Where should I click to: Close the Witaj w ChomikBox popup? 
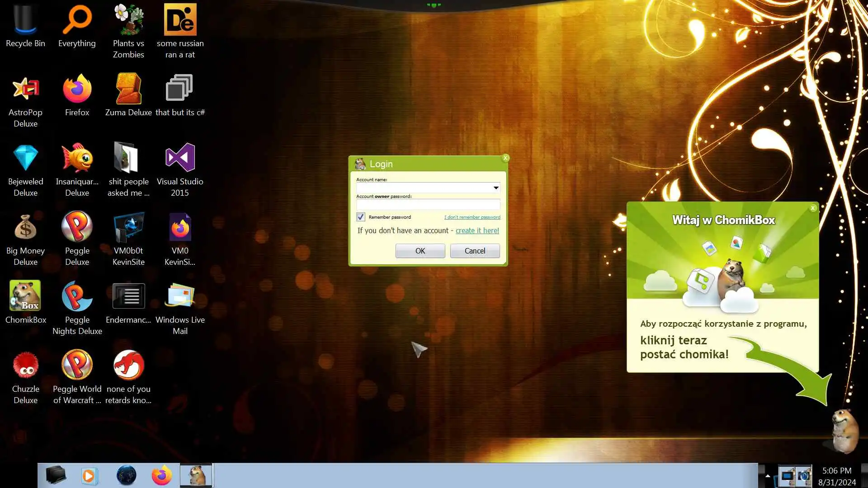[x=813, y=208]
